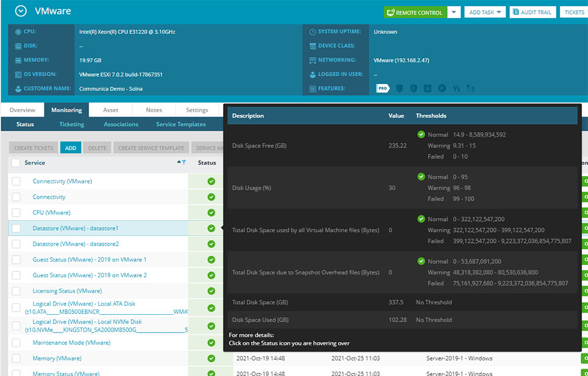Click the round plus feature icon
The height and width of the screenshot is (376, 588).
click(x=442, y=88)
